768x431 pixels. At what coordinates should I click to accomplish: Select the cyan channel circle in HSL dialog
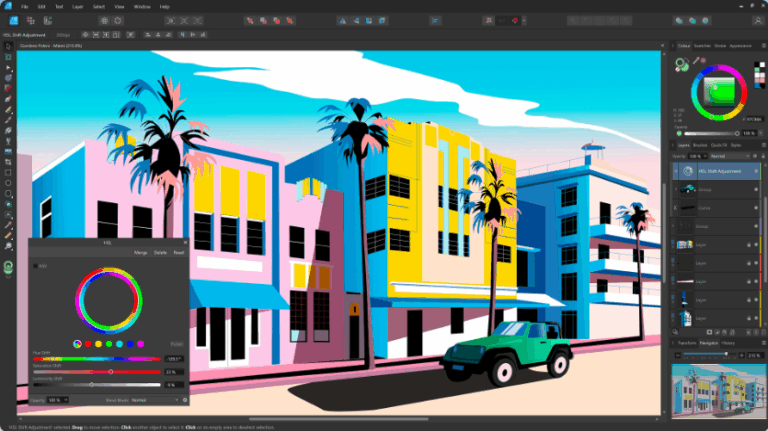120,344
